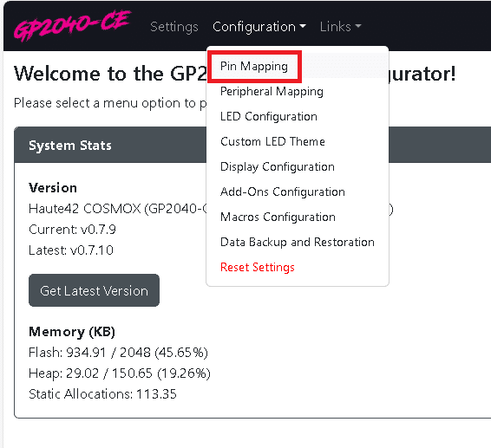Open Data Backup and Restoration
This screenshot has height=448, width=491.
point(298,242)
